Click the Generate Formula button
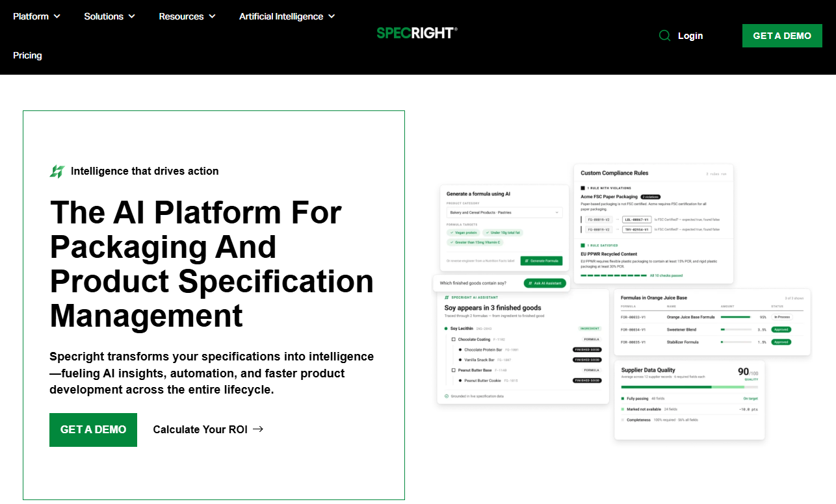 click(x=542, y=260)
